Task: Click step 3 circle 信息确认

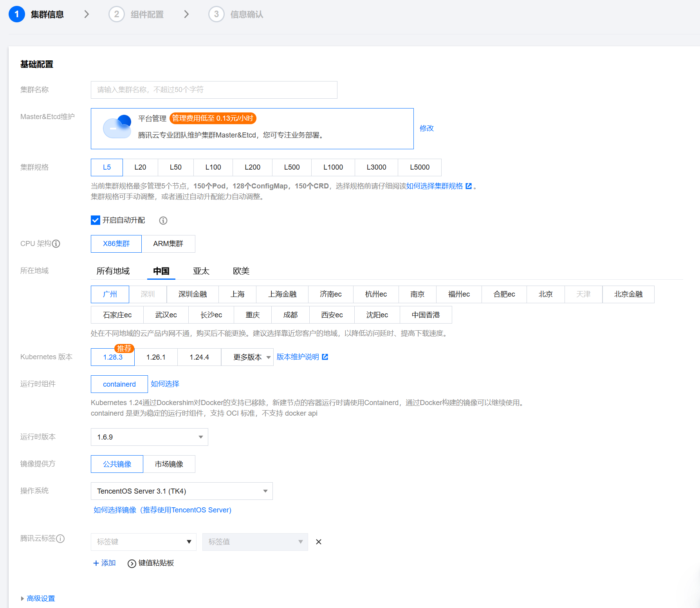Action: click(216, 14)
